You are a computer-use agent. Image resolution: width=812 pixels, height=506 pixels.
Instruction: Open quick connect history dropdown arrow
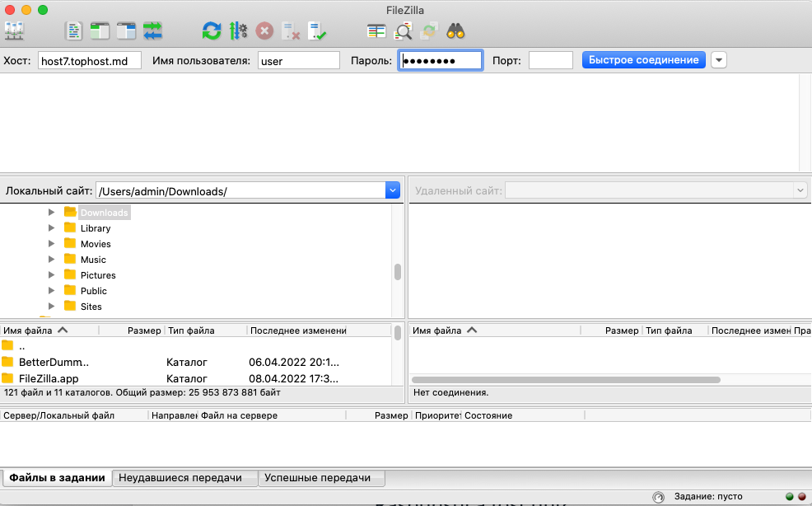click(x=719, y=60)
